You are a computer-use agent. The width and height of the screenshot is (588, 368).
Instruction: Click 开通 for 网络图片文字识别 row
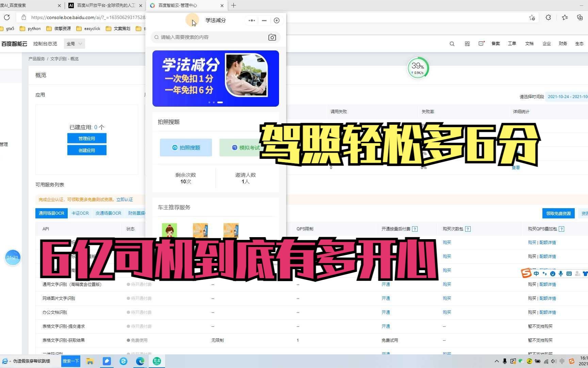(386, 298)
